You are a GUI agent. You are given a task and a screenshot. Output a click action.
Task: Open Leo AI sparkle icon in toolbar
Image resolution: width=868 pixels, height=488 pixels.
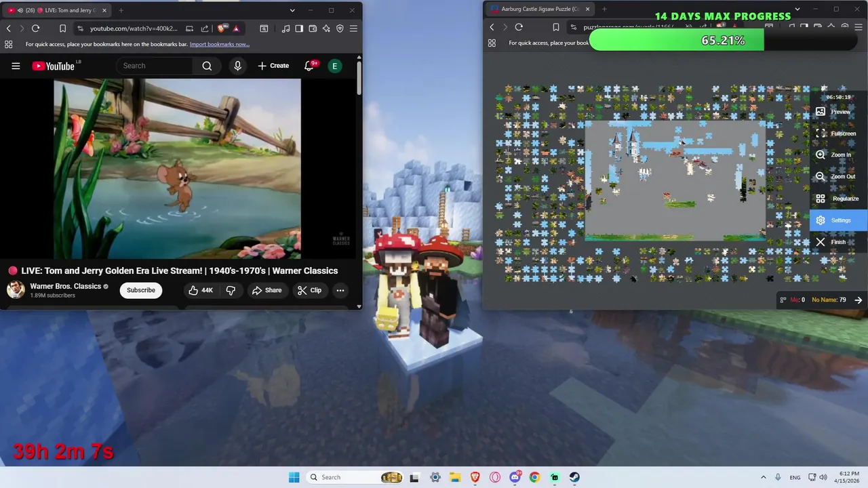[x=326, y=28]
